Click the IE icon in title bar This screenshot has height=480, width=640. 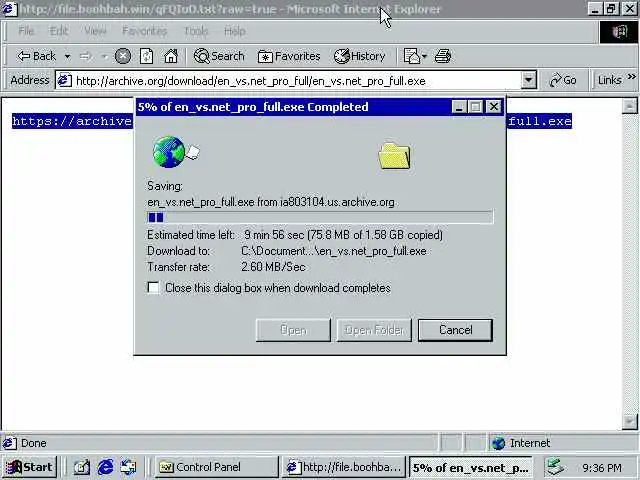tap(9, 9)
